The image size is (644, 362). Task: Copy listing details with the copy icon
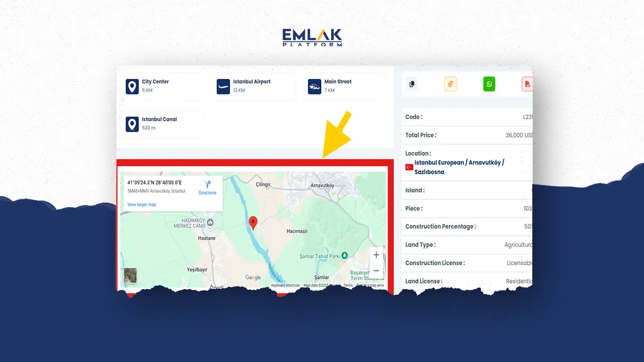point(412,84)
